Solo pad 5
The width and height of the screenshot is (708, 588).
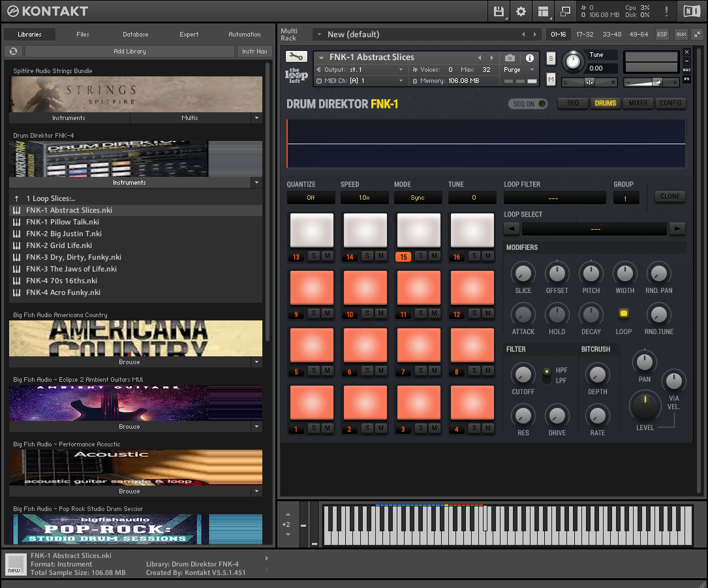pyautogui.click(x=314, y=371)
